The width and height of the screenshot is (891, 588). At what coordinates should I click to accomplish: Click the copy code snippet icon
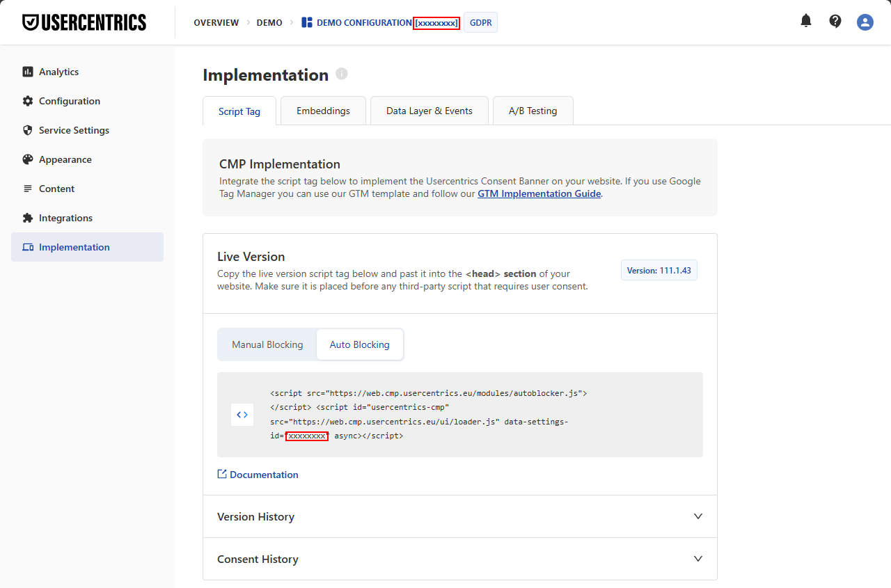click(242, 415)
